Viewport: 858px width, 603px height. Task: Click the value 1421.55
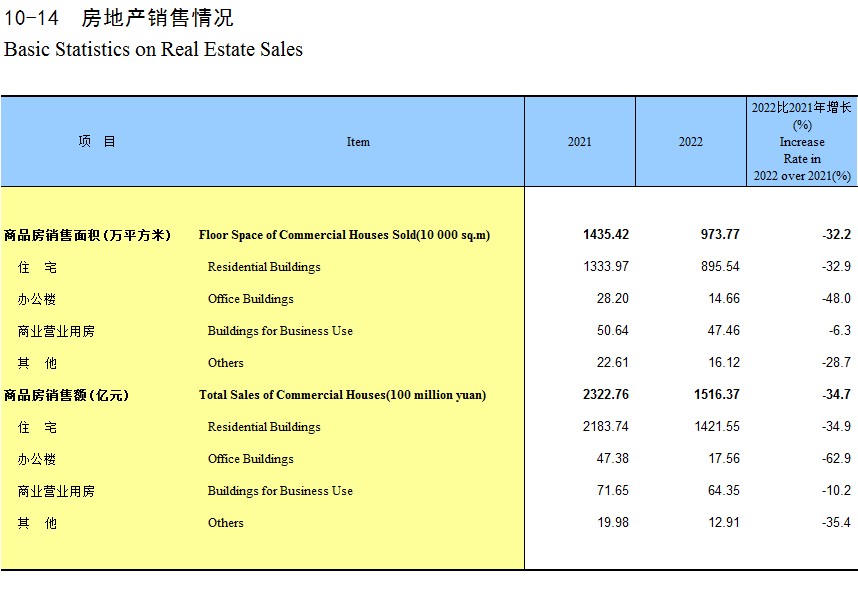[x=717, y=426]
